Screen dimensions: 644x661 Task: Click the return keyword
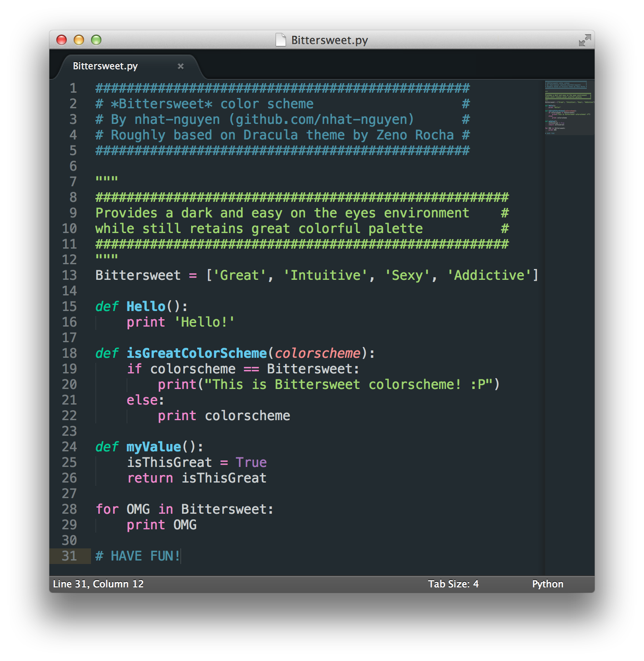pyautogui.click(x=150, y=478)
